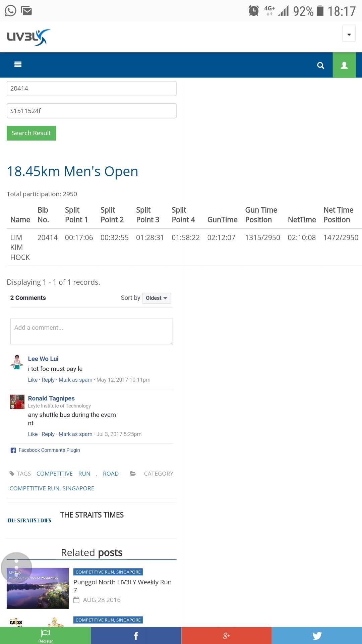Open Facebook Comments Plugin link
This screenshot has width=362, height=644.
point(49,450)
